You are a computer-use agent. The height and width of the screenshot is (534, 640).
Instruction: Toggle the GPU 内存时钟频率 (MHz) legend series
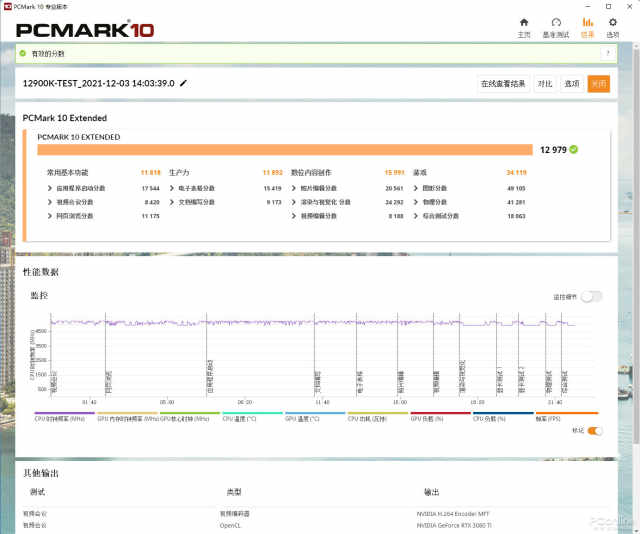pyautogui.click(x=128, y=419)
